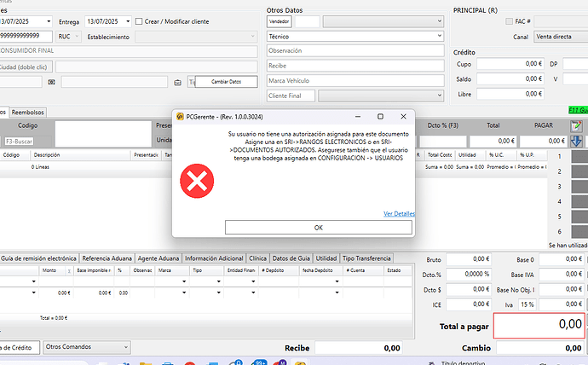Open the Guía de remisión electrónica tab

coord(38,258)
